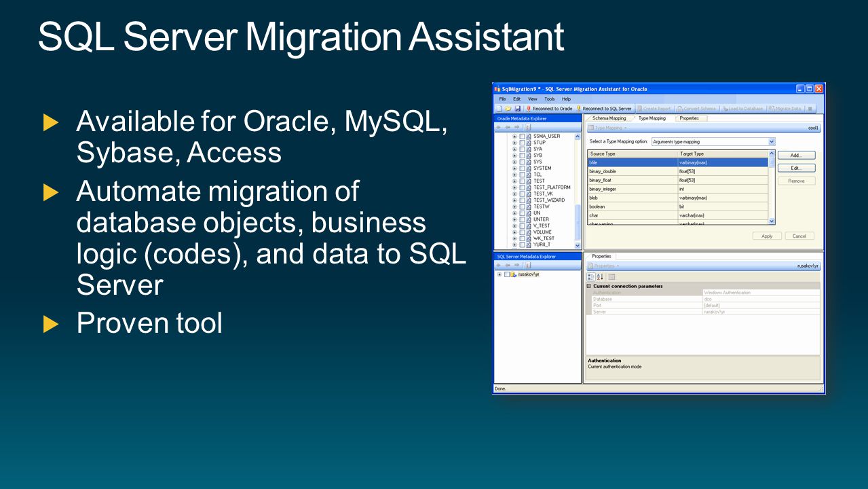Expand the TESTW schema node
The width and height of the screenshot is (868, 489).
[x=514, y=206]
